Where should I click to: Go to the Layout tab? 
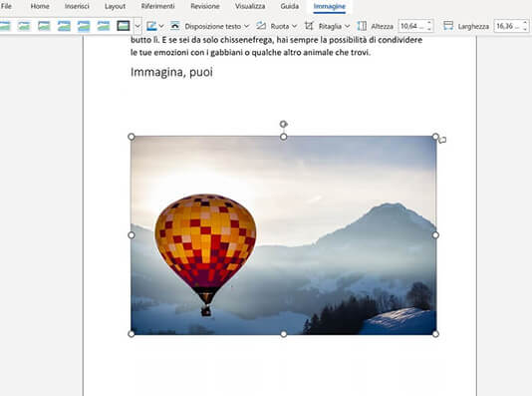coord(115,6)
